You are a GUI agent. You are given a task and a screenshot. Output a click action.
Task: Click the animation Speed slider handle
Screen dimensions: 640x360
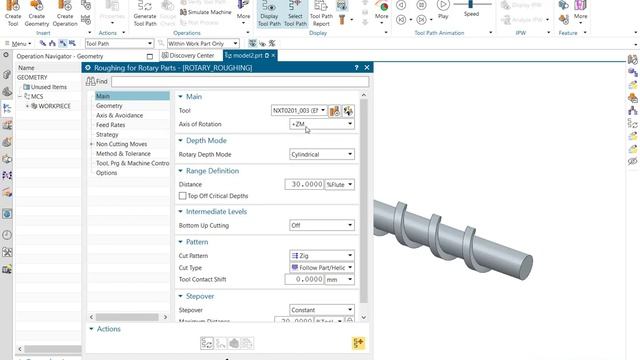(x=471, y=4)
